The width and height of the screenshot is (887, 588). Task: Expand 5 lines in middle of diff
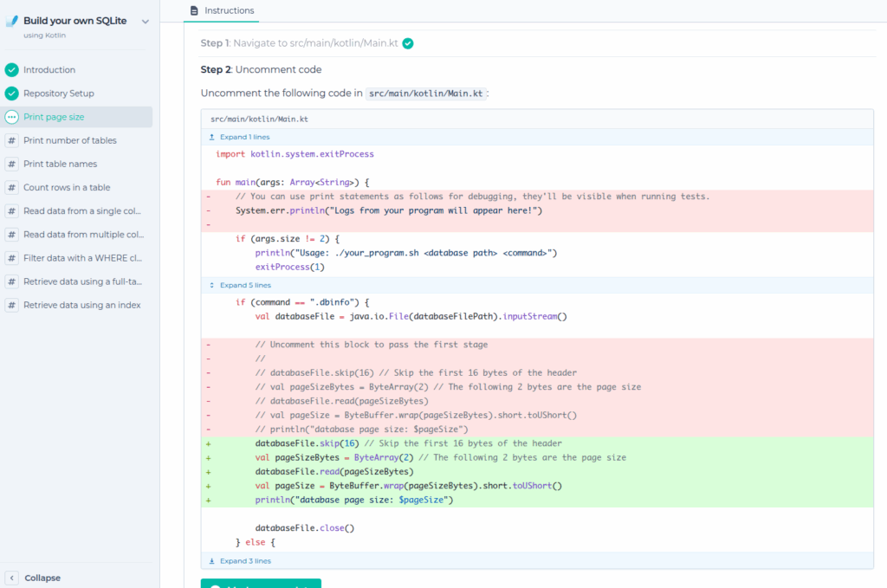pos(245,286)
